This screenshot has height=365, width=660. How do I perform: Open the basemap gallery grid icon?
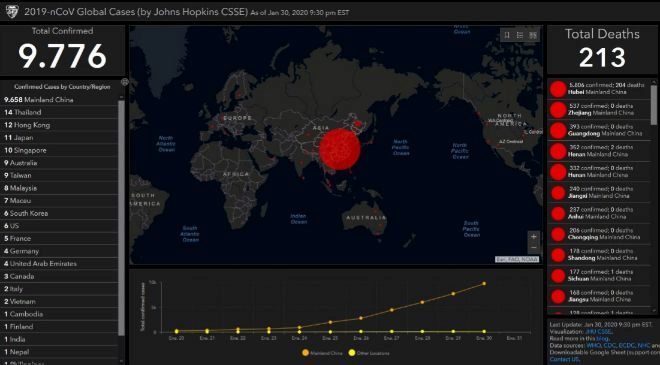tap(533, 35)
